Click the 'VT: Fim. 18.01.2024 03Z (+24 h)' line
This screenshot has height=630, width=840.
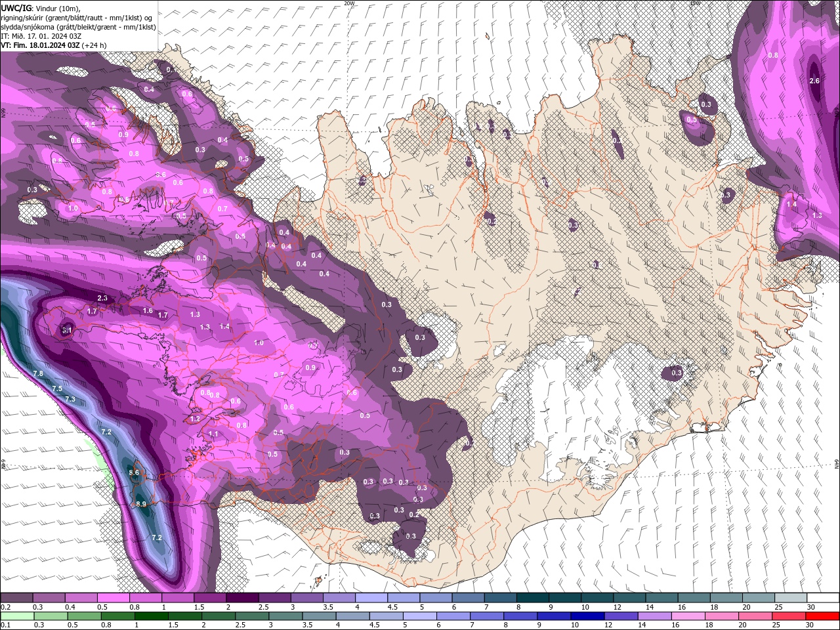(54, 45)
